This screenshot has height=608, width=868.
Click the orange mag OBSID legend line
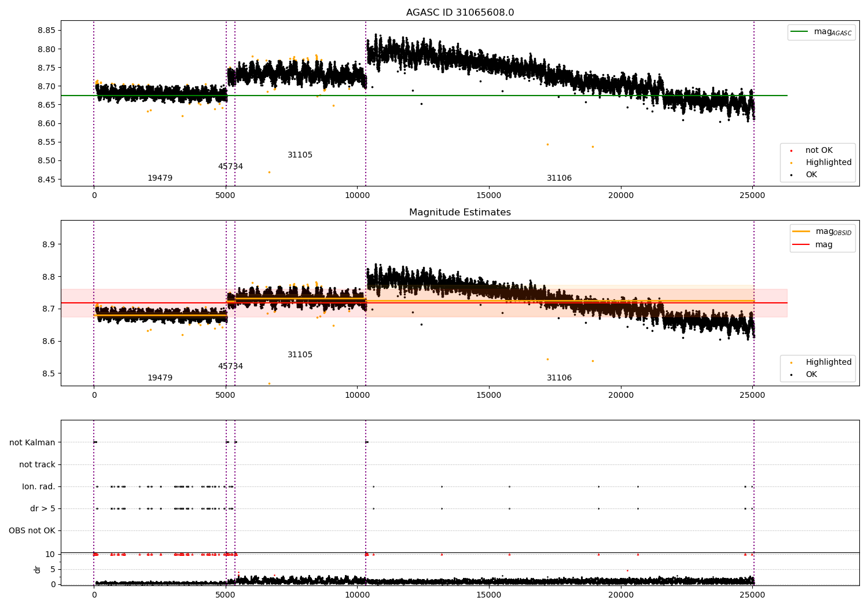(801, 232)
